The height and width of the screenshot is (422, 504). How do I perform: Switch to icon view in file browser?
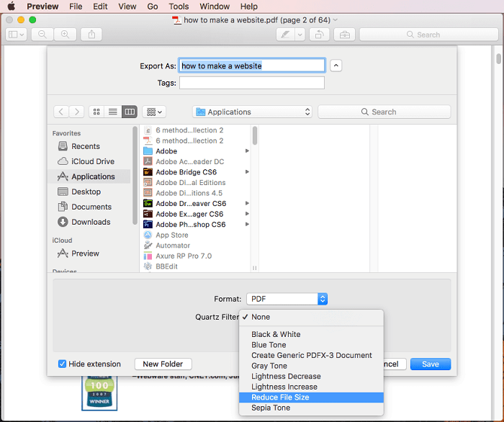(x=96, y=112)
